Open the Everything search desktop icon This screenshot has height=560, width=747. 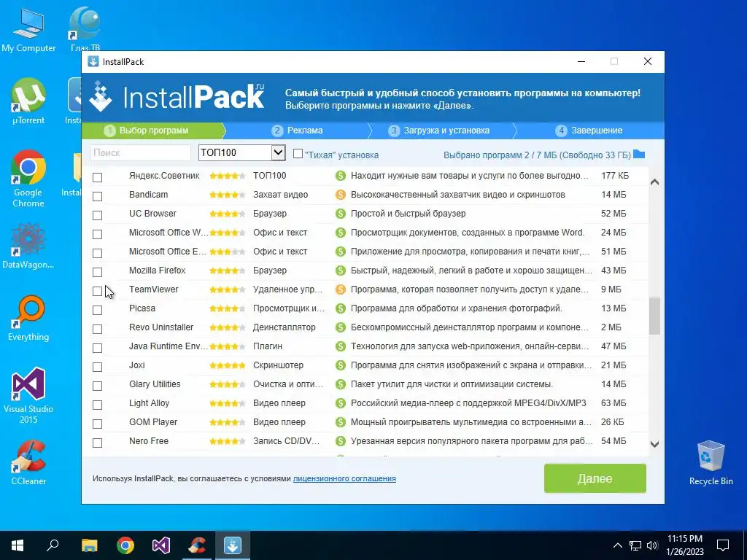pos(28,318)
